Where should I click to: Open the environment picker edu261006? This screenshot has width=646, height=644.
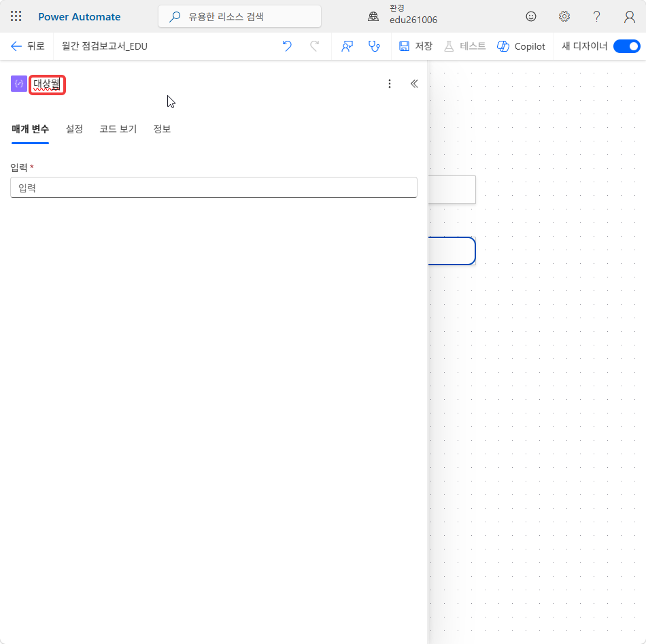413,14
